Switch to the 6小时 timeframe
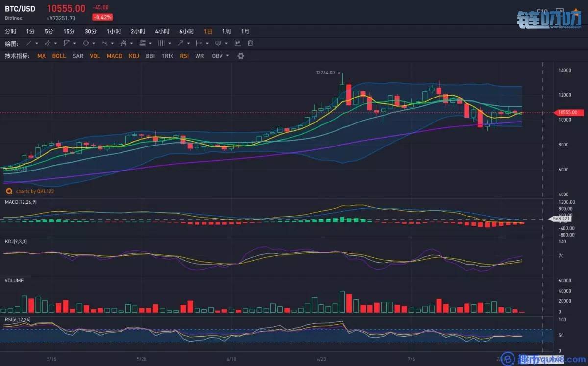 coord(187,31)
